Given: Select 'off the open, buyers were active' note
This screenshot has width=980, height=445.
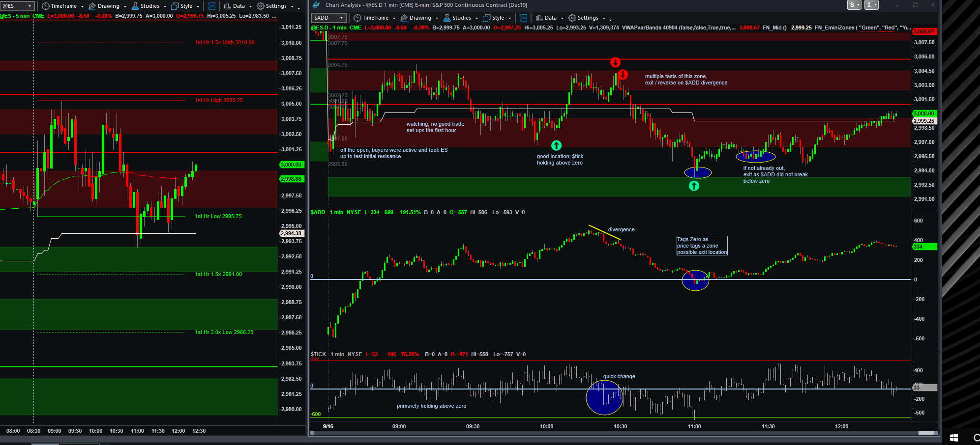Looking at the screenshot, I should [394, 153].
